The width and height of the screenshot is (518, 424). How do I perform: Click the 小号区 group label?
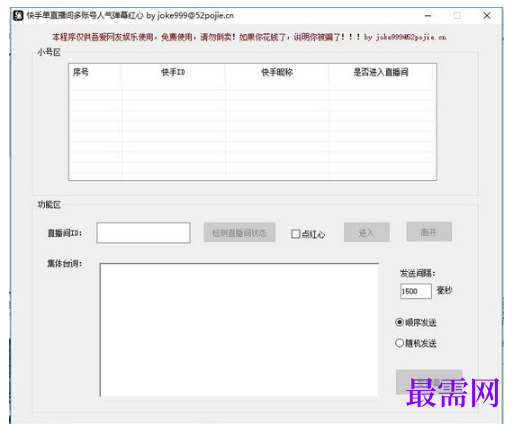pos(49,52)
